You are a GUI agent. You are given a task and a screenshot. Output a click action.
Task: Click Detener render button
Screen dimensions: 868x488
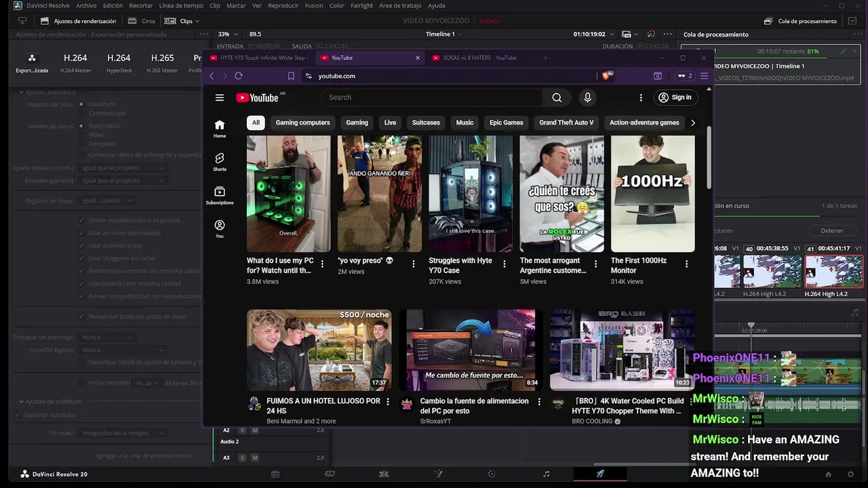pyautogui.click(x=832, y=230)
